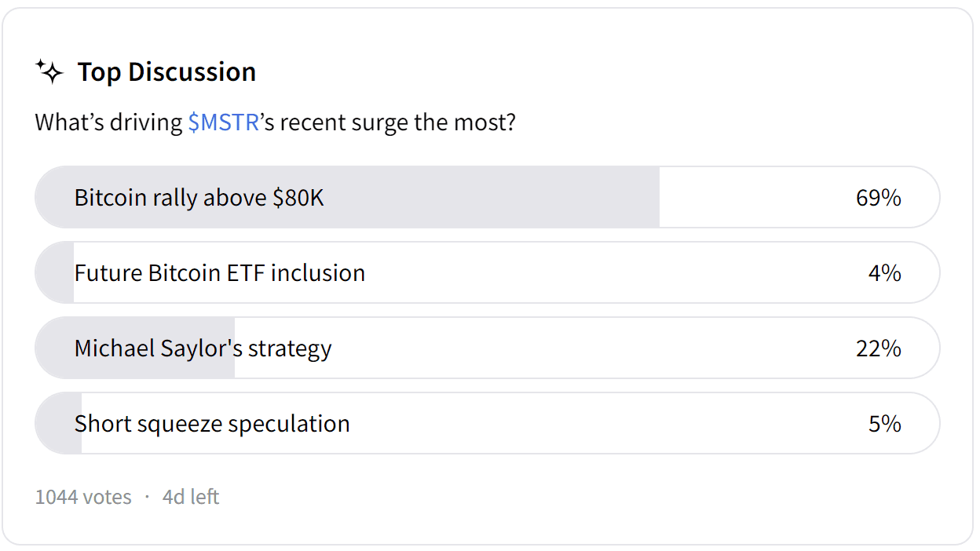Click the dot separator between votes and time
The width and height of the screenshot is (980, 551).
[x=147, y=497]
